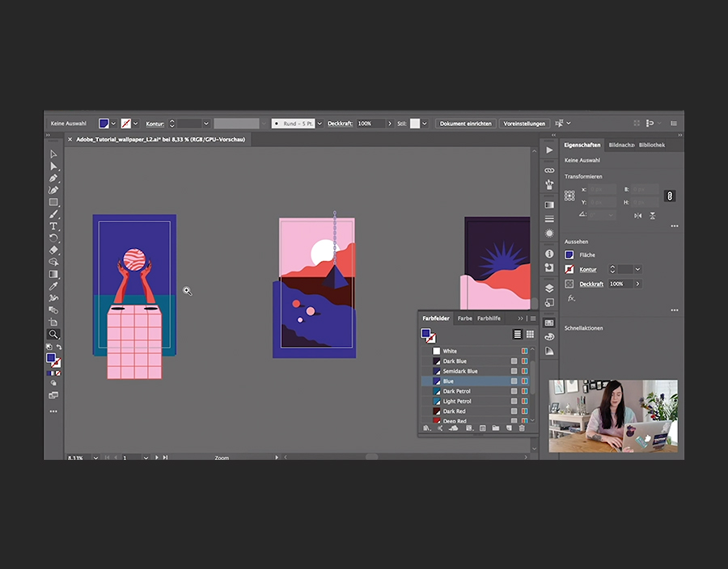Open the Links panel icon
This screenshot has width=728, height=569.
(549, 171)
